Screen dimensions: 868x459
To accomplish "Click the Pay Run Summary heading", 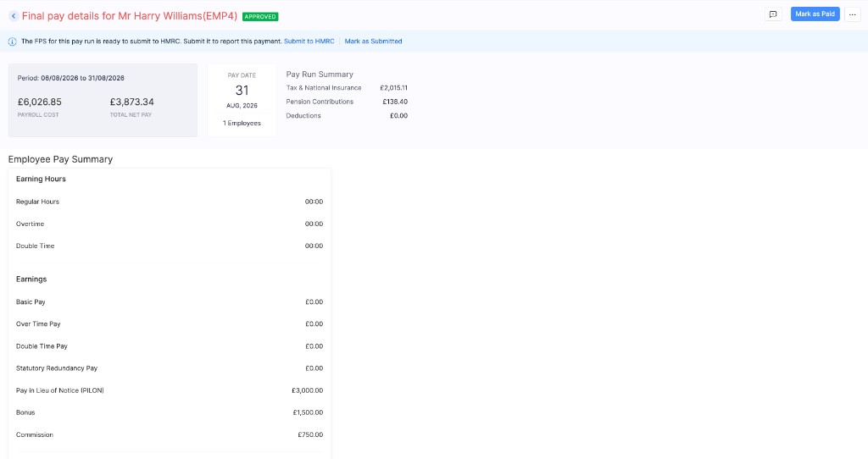I will coord(320,75).
